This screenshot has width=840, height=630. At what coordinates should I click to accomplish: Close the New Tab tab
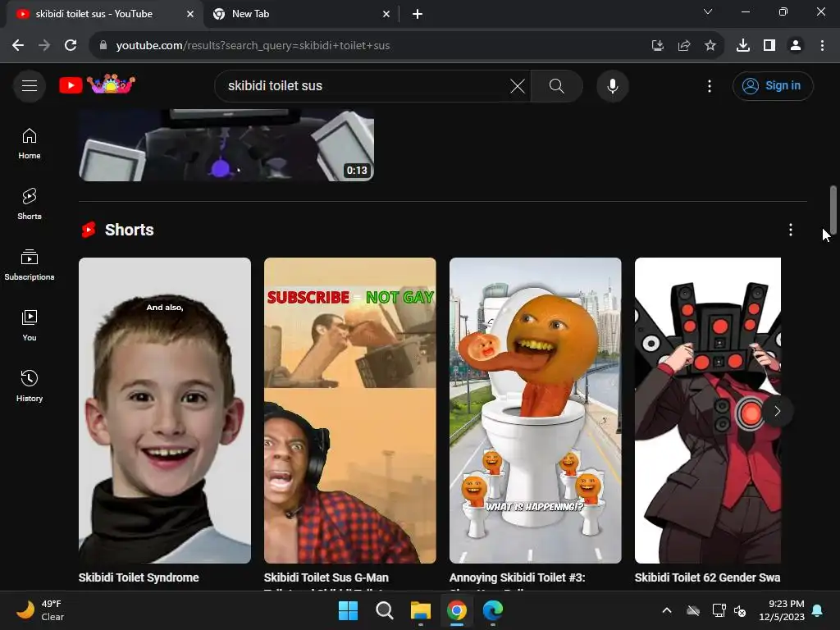pos(386,15)
